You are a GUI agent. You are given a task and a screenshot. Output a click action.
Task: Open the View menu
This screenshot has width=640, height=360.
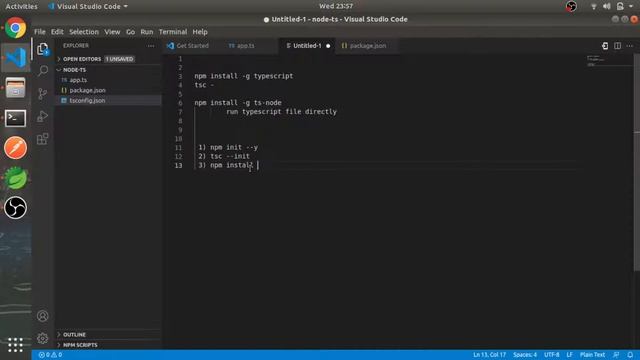tap(112, 32)
